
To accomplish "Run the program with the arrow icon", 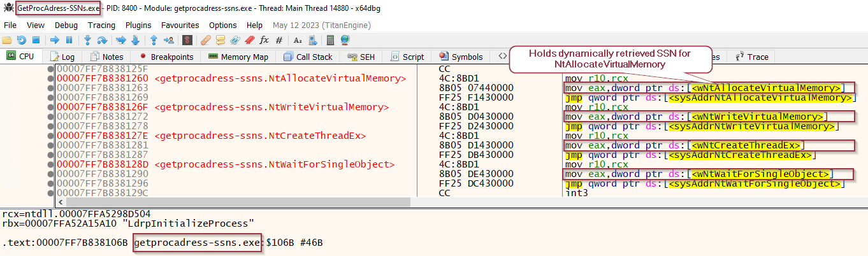I will click(55, 39).
